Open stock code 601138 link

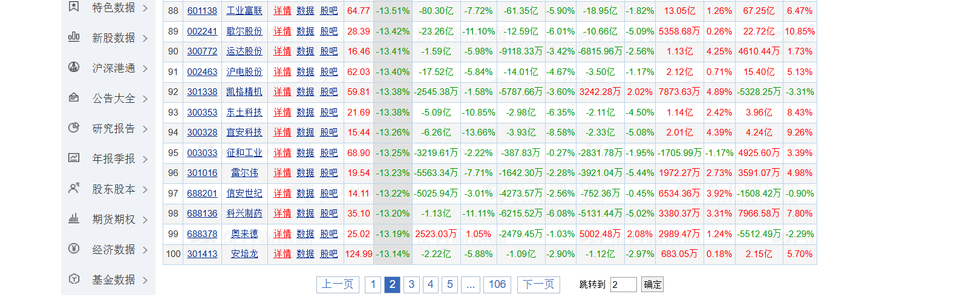coord(202,11)
